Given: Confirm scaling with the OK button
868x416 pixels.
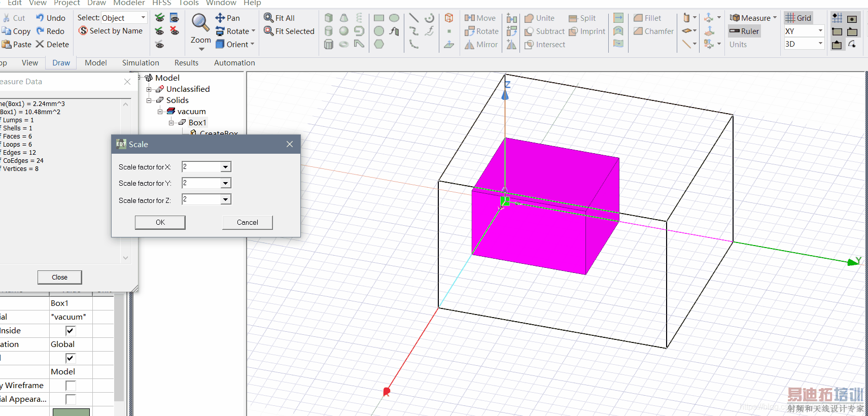Looking at the screenshot, I should coord(160,222).
